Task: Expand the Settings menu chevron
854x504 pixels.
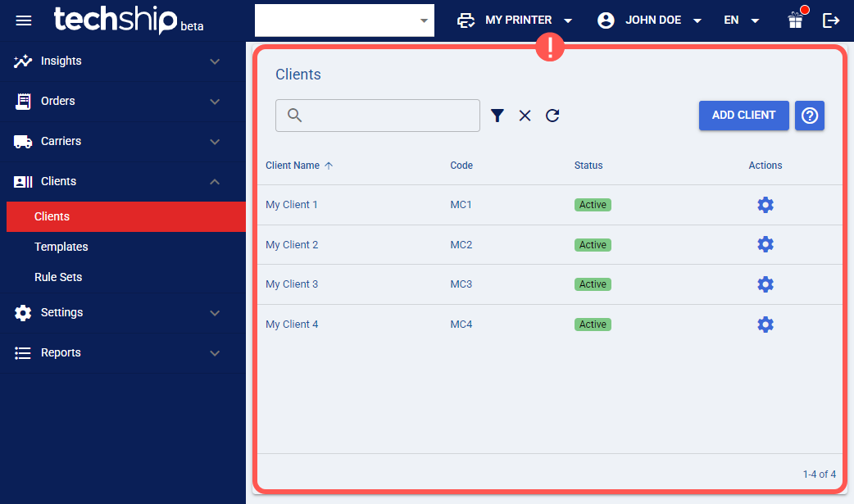Action: tap(215, 313)
